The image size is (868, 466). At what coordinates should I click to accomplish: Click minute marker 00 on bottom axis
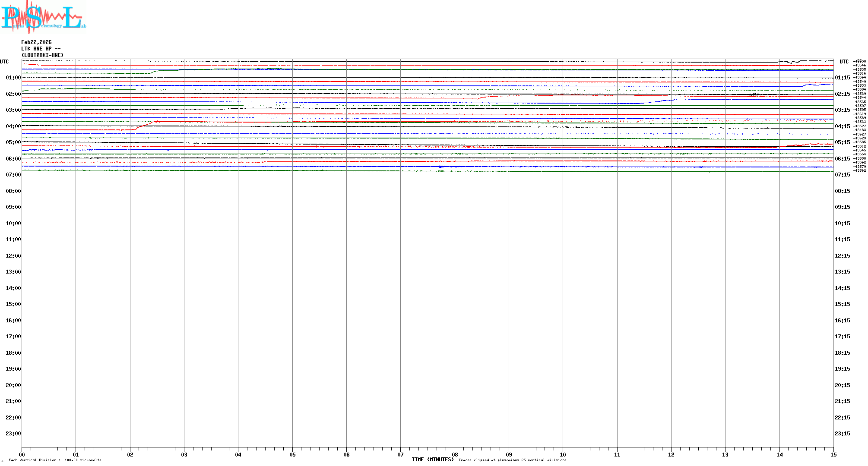click(22, 454)
